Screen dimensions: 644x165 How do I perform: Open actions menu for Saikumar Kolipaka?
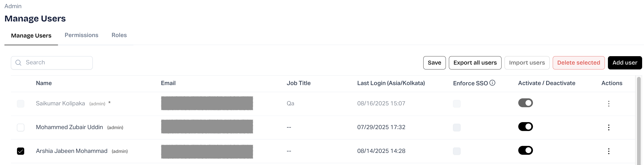(x=609, y=104)
